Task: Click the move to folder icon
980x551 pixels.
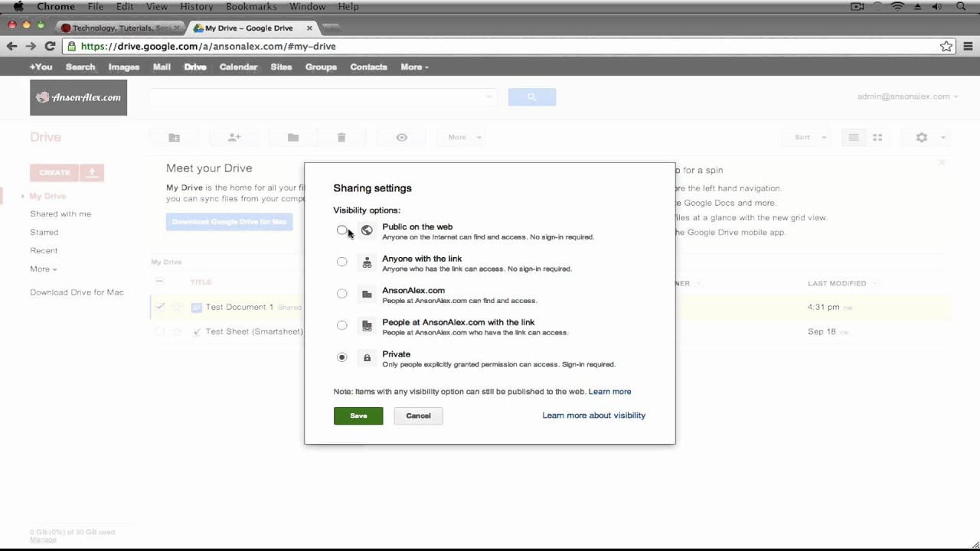Action: point(292,137)
